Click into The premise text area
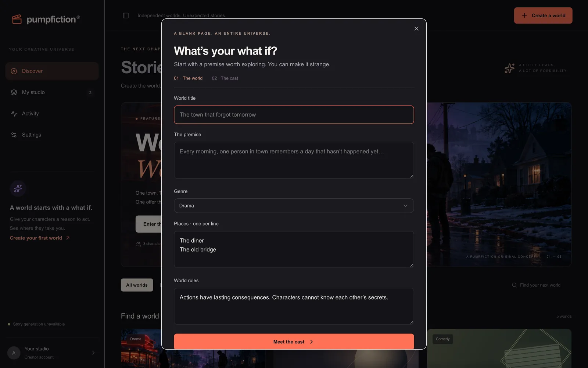588x368 pixels. pyautogui.click(x=294, y=160)
